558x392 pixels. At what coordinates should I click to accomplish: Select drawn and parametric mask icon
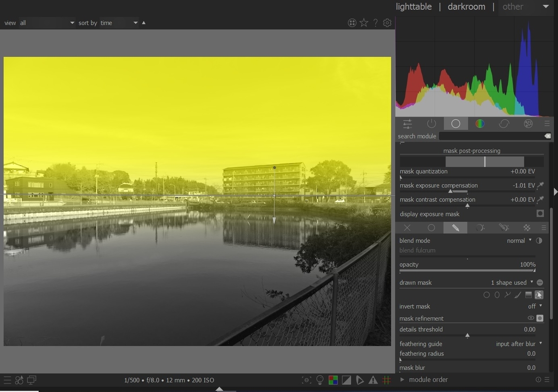[x=504, y=228]
